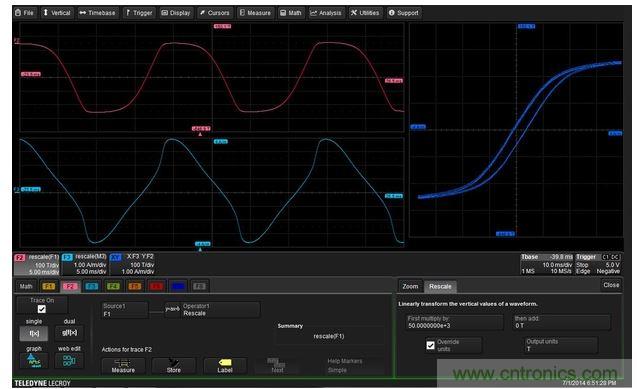Open the Output units field
637x389 pixels.
561,345
